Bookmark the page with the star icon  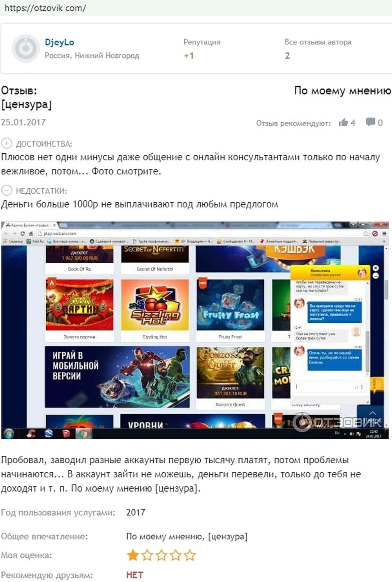pos(366,233)
